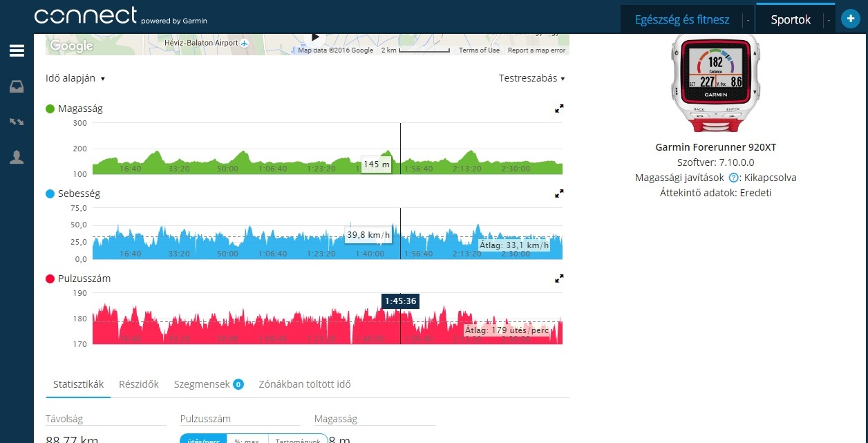Click the Pulzusszám chart title

[84, 279]
